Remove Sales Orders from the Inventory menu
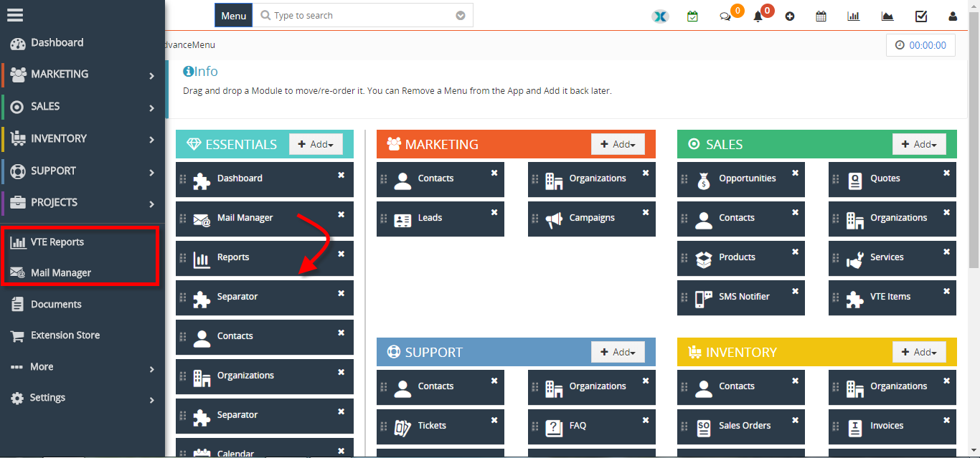Screen dimensions: 980x458 (795, 420)
